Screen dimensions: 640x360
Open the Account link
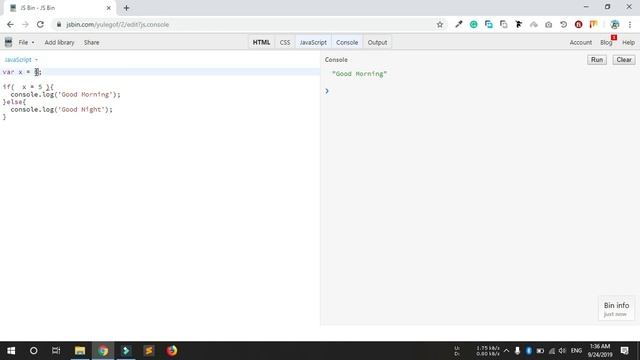580,42
